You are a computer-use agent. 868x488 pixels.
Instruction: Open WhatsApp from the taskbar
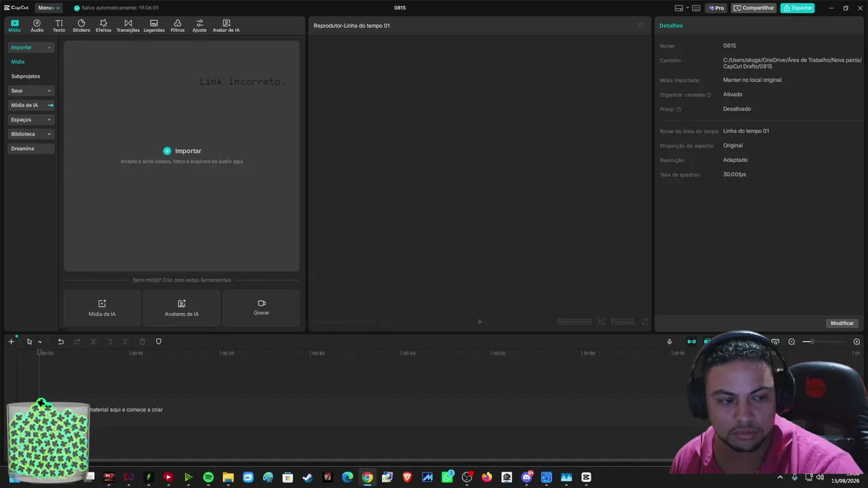tap(447, 477)
